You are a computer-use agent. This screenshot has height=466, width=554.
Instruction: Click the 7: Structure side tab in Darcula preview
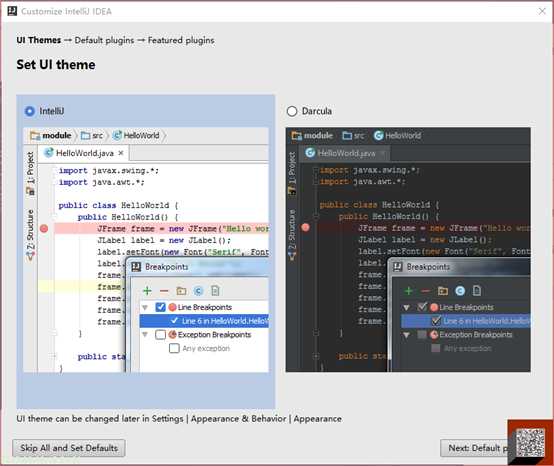(292, 236)
